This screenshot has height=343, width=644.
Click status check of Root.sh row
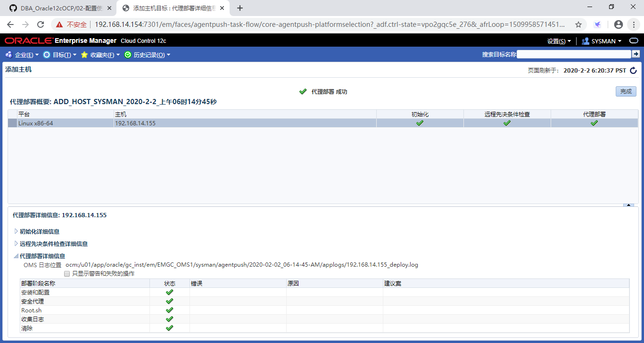coord(170,310)
